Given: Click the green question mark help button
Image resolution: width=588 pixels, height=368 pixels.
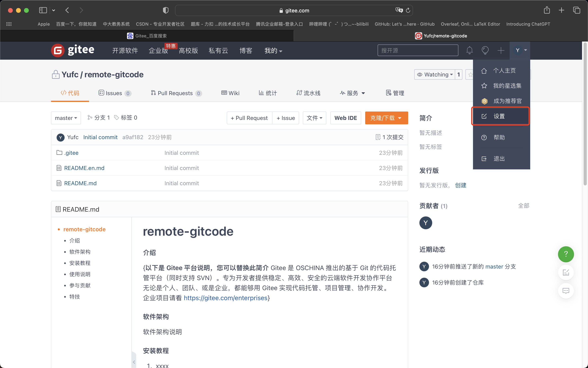Looking at the screenshot, I should (566, 254).
